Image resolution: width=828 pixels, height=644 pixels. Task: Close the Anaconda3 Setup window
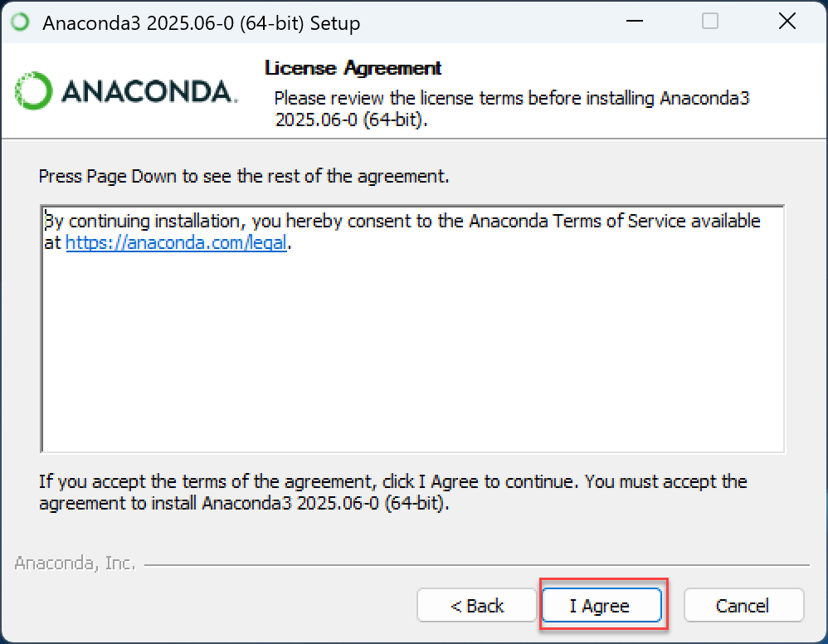(787, 22)
